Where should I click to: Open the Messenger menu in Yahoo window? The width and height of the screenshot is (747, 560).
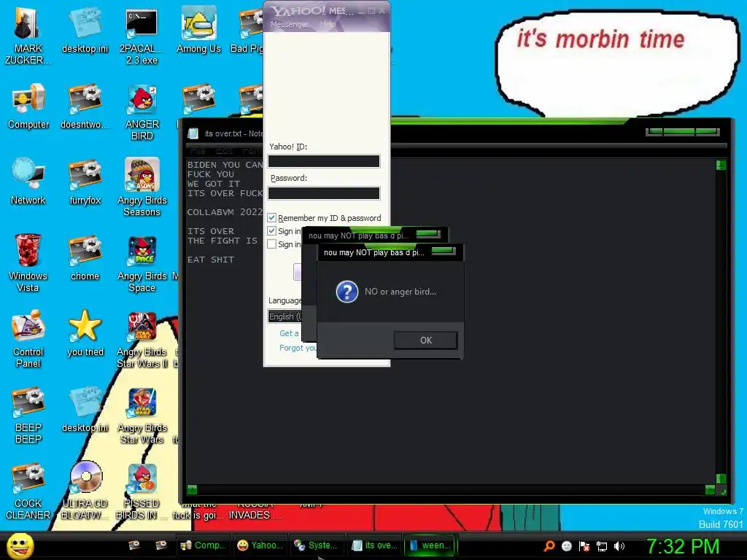pyautogui.click(x=289, y=24)
